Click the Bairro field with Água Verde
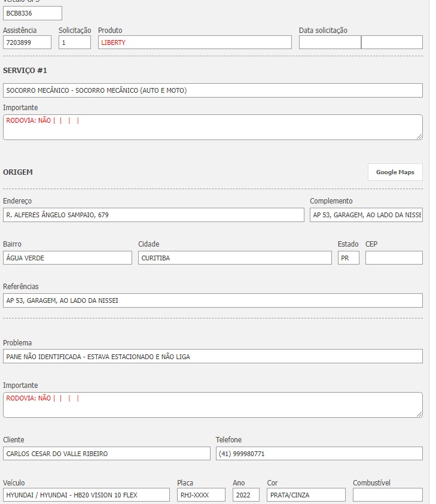Screen dimensions: 436x504 point(68,258)
